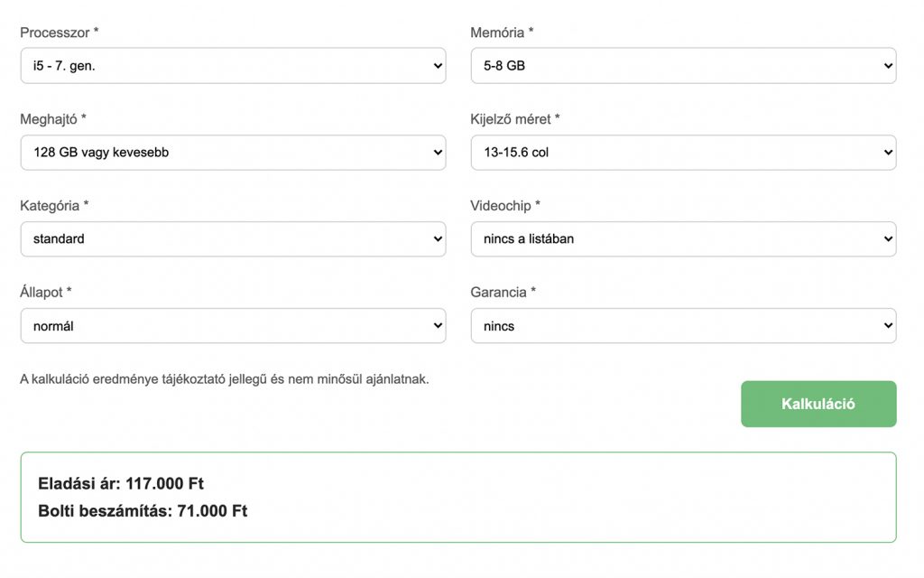The image size is (924, 578).
Task: Click the Bolti beszámítás 71.000 Ft result
Action: [143, 511]
